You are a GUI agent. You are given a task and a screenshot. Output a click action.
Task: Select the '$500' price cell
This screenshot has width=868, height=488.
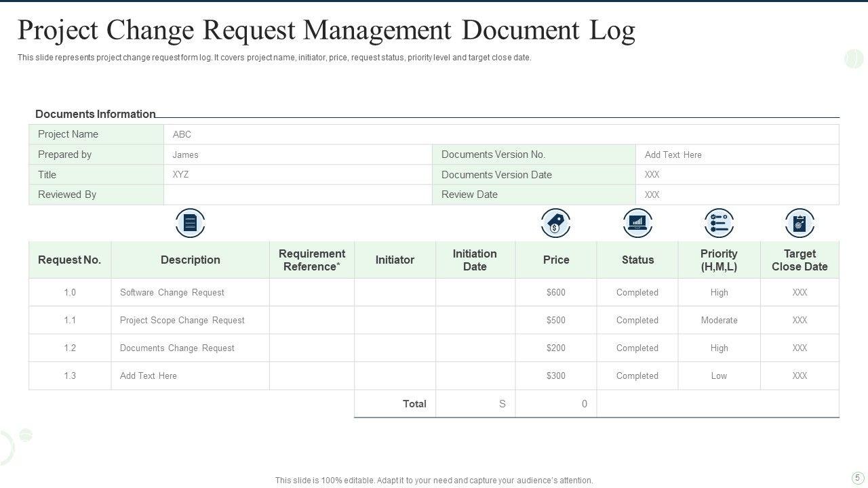pos(556,320)
